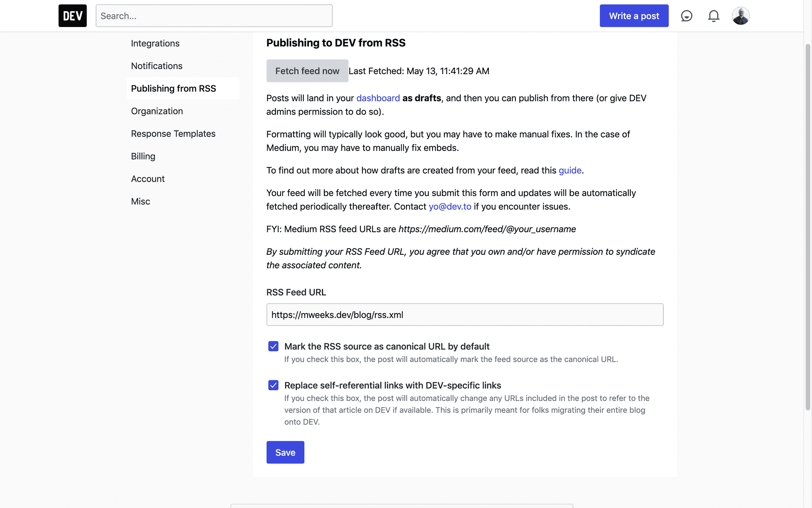This screenshot has height=508, width=812.
Task: Click the DEV logo icon
Action: click(x=73, y=16)
